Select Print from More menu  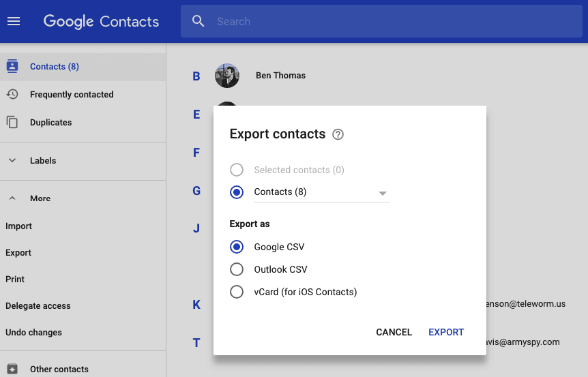click(15, 280)
